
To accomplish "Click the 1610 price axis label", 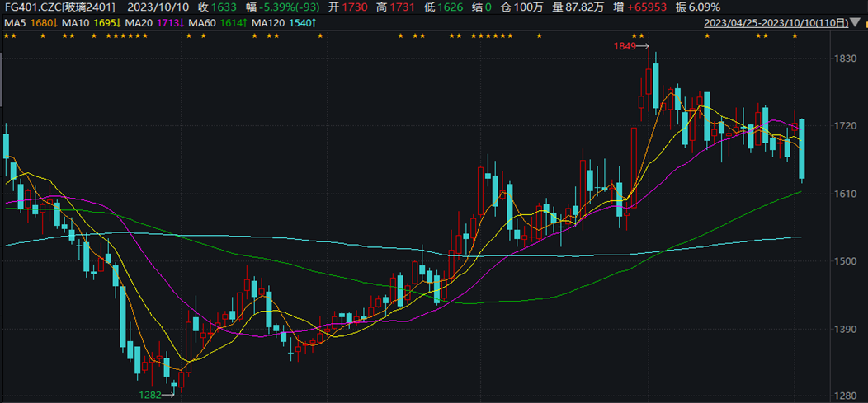I will [x=846, y=194].
